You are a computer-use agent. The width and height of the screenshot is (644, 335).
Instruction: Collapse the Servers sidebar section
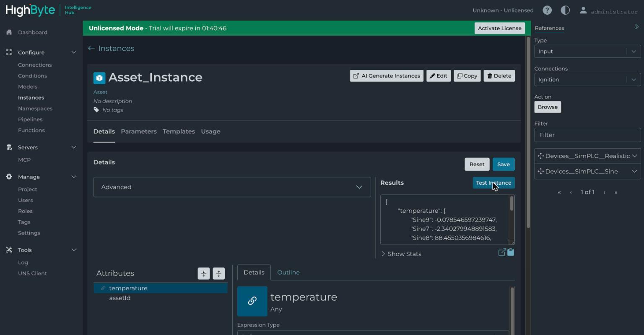pos(74,147)
